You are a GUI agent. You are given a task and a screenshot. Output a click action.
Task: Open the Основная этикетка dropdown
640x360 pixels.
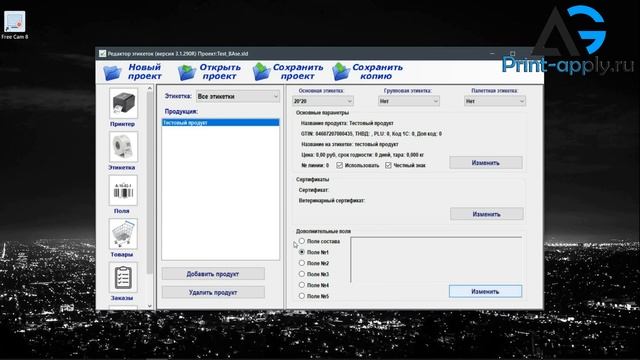(323, 101)
